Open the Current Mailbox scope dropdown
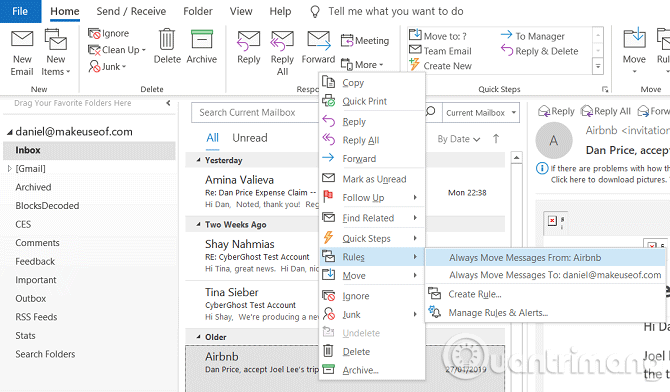The image size is (670, 392). (x=481, y=113)
